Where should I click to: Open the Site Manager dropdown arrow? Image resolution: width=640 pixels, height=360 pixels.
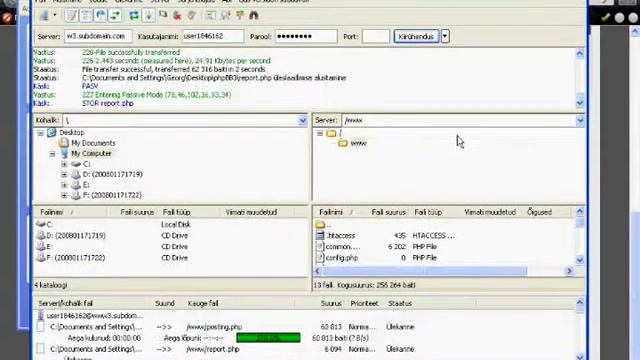(x=55, y=16)
